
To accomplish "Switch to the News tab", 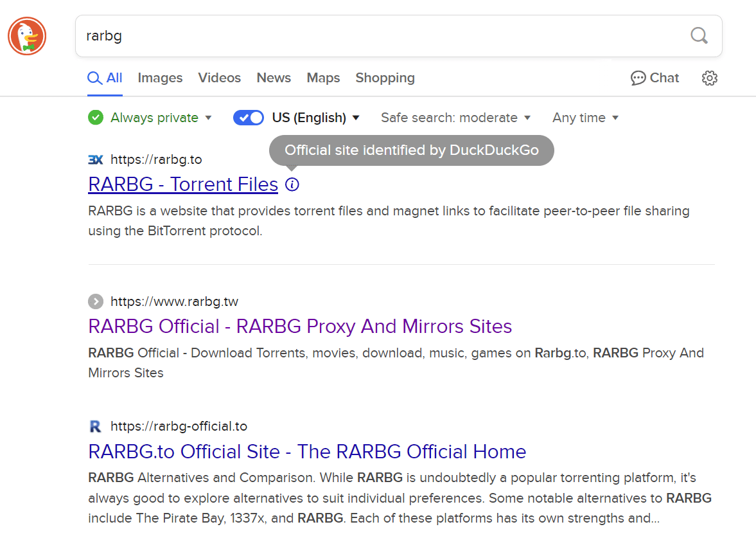I will [274, 78].
